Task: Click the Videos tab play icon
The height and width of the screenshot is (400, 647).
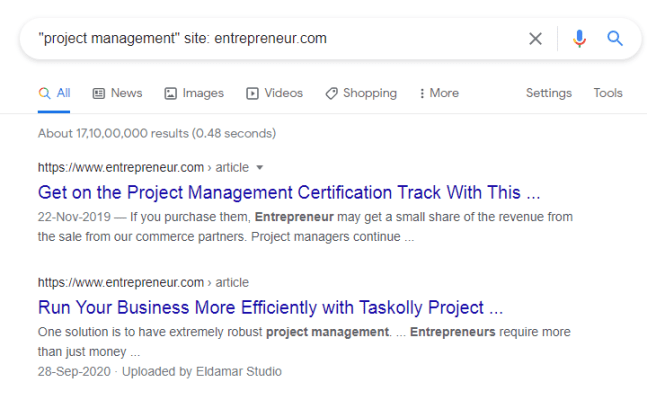Action: [252, 94]
